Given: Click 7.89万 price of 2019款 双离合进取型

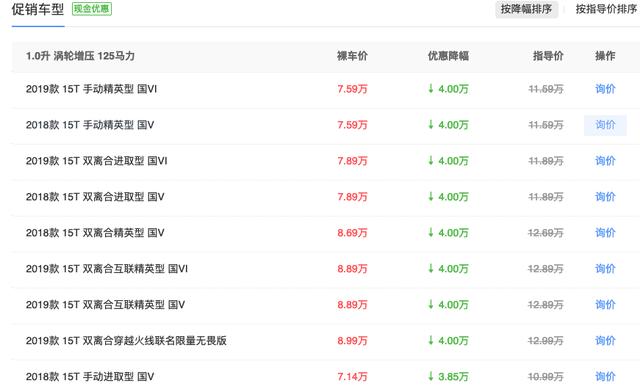Looking at the screenshot, I should (352, 161).
